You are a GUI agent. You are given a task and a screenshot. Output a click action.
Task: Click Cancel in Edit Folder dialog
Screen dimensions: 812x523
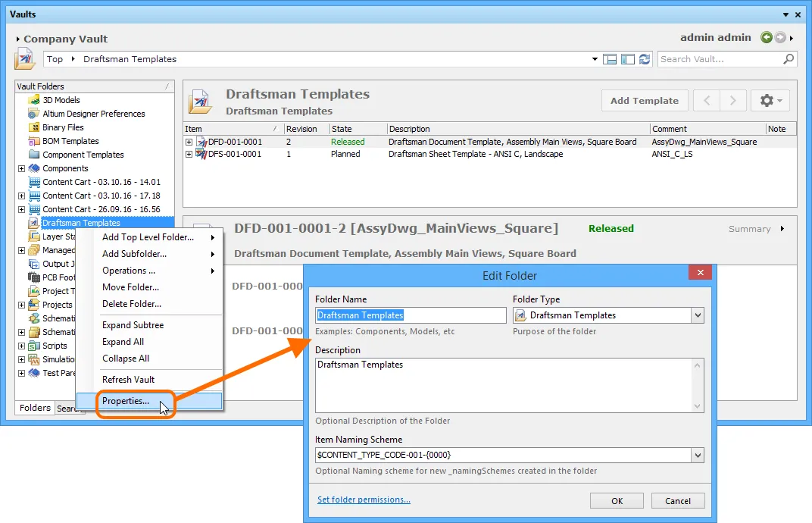[678, 501]
